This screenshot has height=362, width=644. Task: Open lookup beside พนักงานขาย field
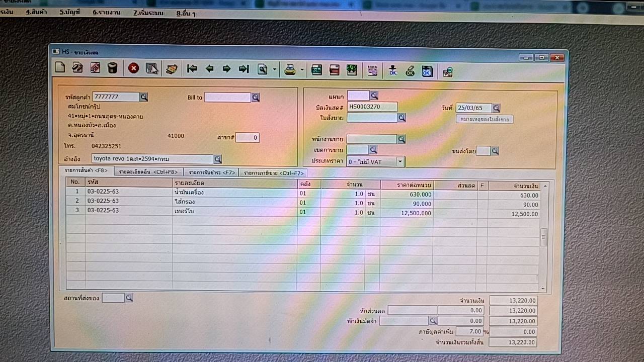401,139
